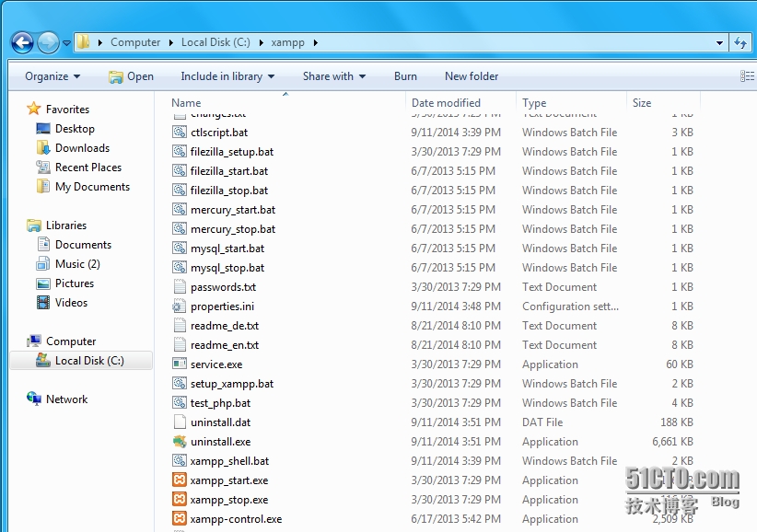Open the address bar history dropdown
This screenshot has width=757, height=532.
click(x=719, y=43)
